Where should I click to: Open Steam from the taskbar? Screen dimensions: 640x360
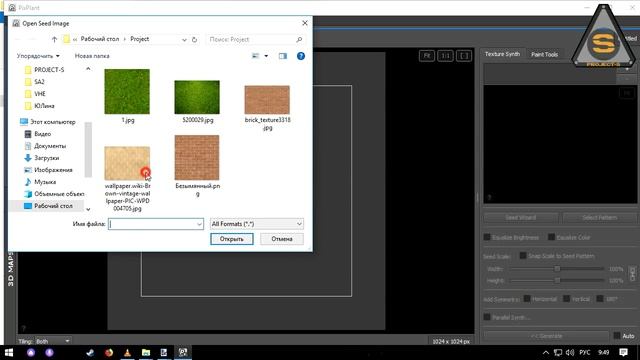point(90,352)
